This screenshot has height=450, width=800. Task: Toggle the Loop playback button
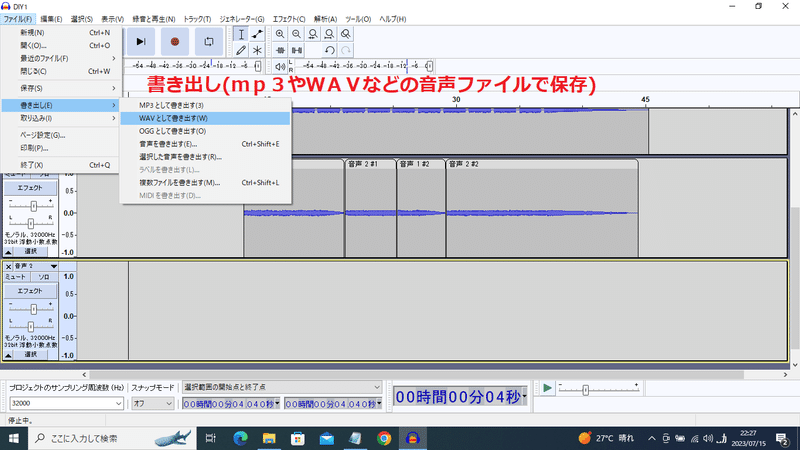209,41
